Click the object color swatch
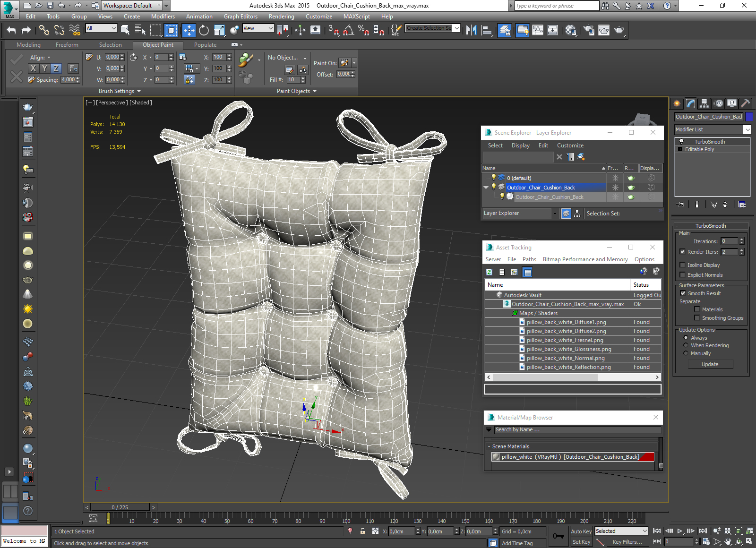 tap(749, 117)
